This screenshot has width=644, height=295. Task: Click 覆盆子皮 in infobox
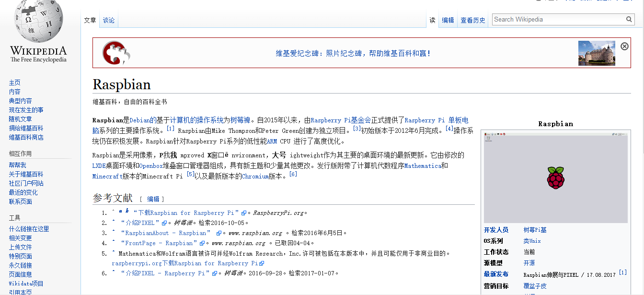point(535,286)
